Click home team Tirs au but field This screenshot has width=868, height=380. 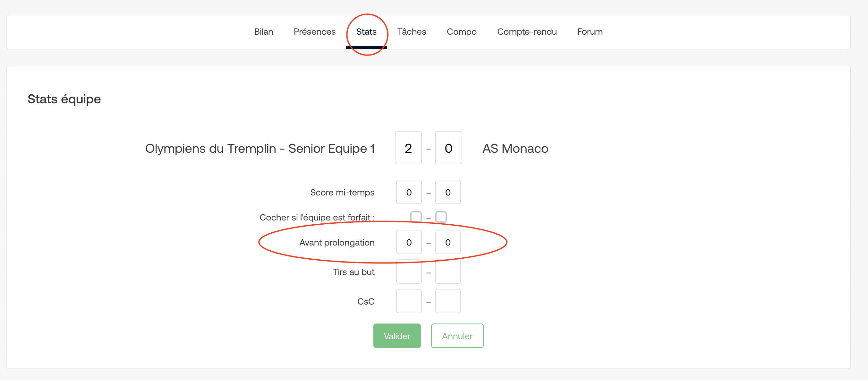(409, 272)
